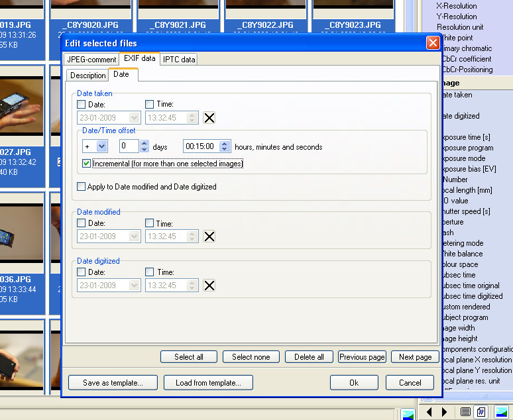The height and width of the screenshot is (420, 513).
Task: Select the hash document view icon
Action: point(481,412)
